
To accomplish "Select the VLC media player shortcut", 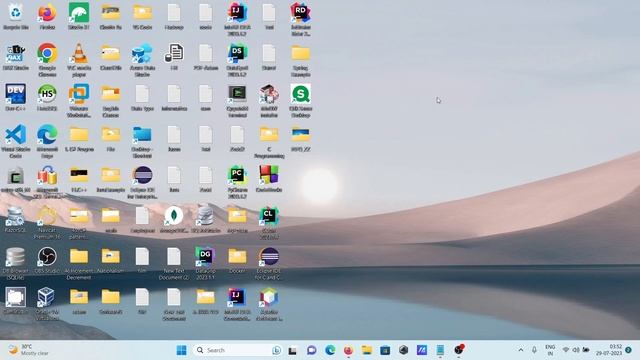I will point(79,60).
